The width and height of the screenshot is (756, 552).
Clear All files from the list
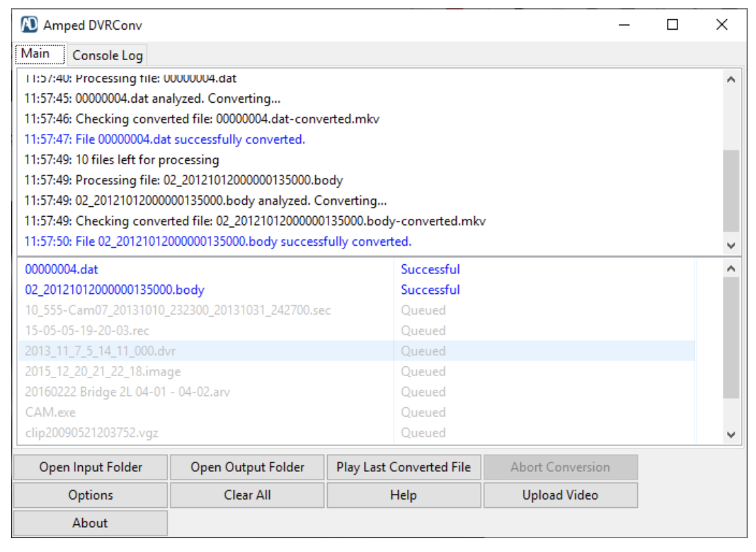tap(248, 495)
